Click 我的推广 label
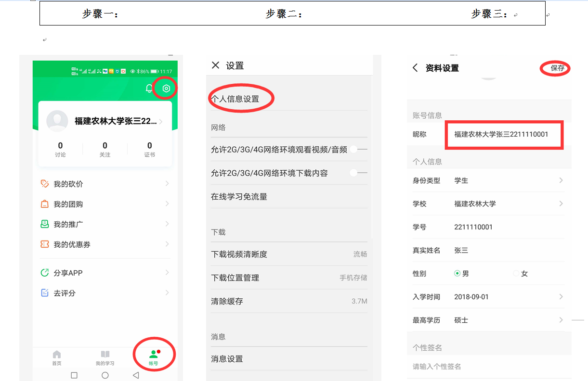Image resolution: width=588 pixels, height=381 pixels. click(x=68, y=224)
